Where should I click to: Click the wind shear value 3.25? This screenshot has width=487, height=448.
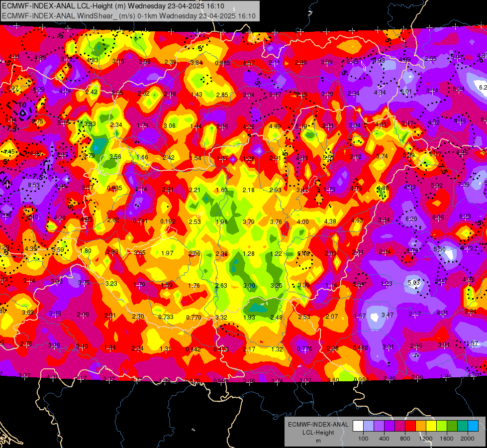(276, 285)
